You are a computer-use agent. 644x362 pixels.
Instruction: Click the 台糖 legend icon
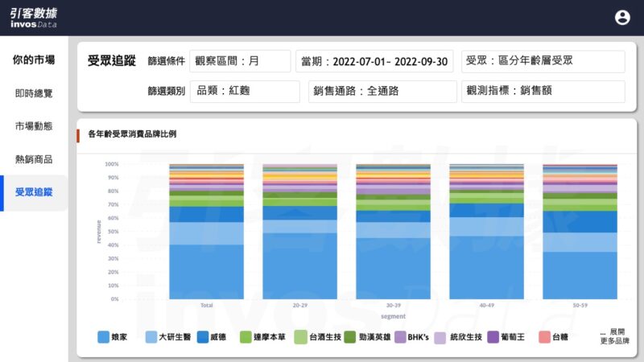pyautogui.click(x=543, y=337)
